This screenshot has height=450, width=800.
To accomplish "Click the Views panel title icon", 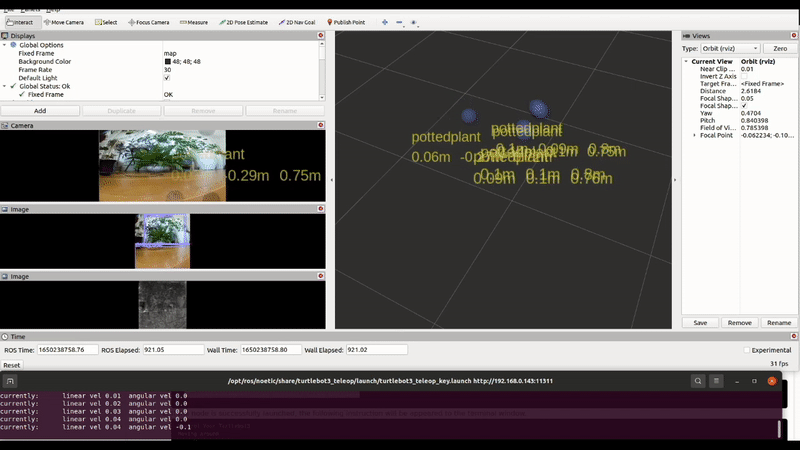I will coord(686,36).
